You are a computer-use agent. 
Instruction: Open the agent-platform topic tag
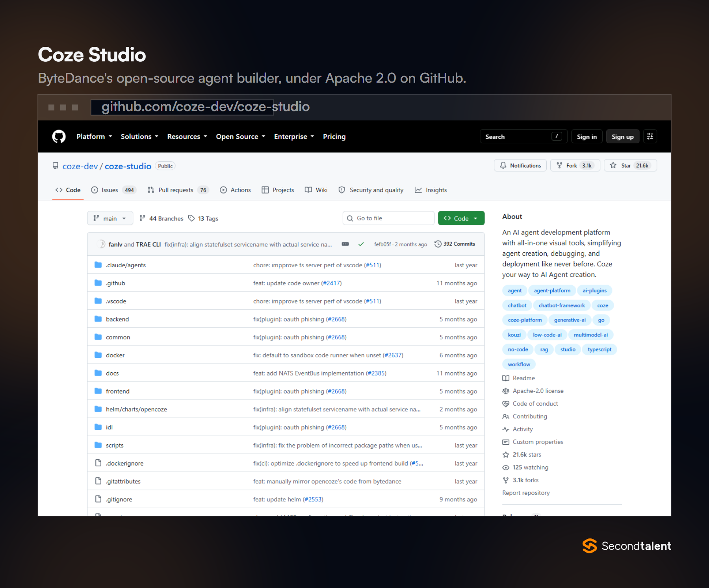pyautogui.click(x=552, y=290)
